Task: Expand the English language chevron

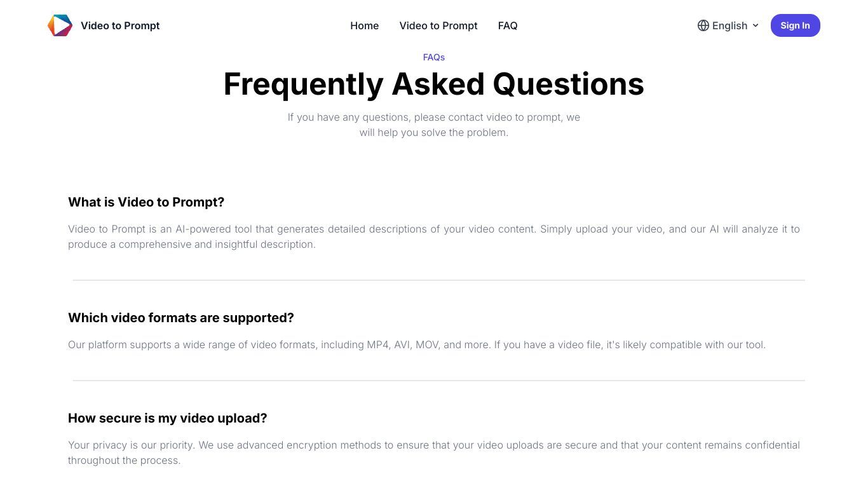Action: (756, 25)
